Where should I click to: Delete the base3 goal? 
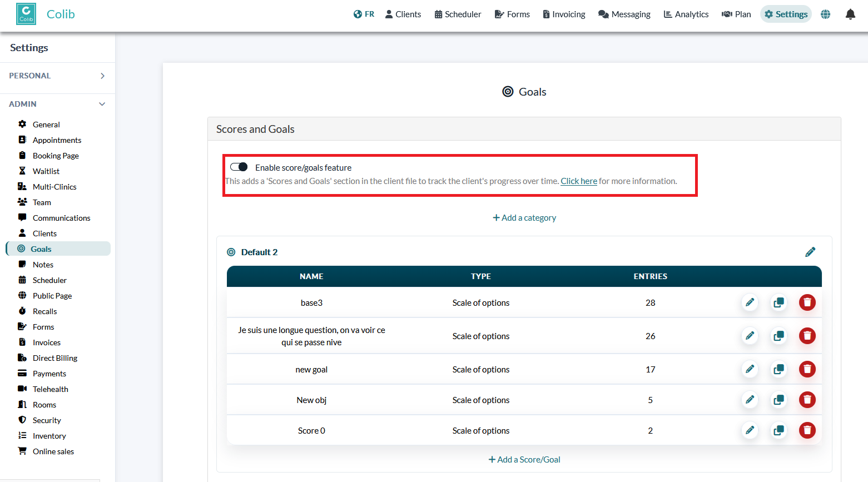pyautogui.click(x=807, y=302)
